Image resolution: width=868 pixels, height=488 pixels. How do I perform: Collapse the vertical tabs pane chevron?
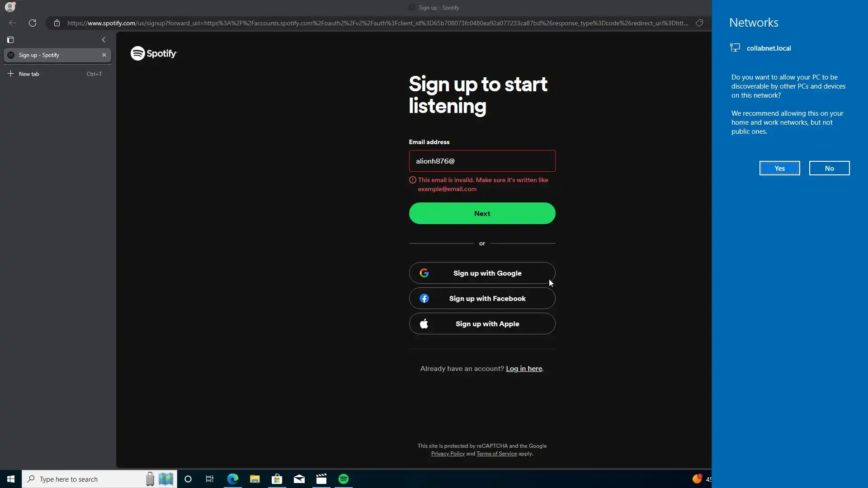click(x=104, y=40)
